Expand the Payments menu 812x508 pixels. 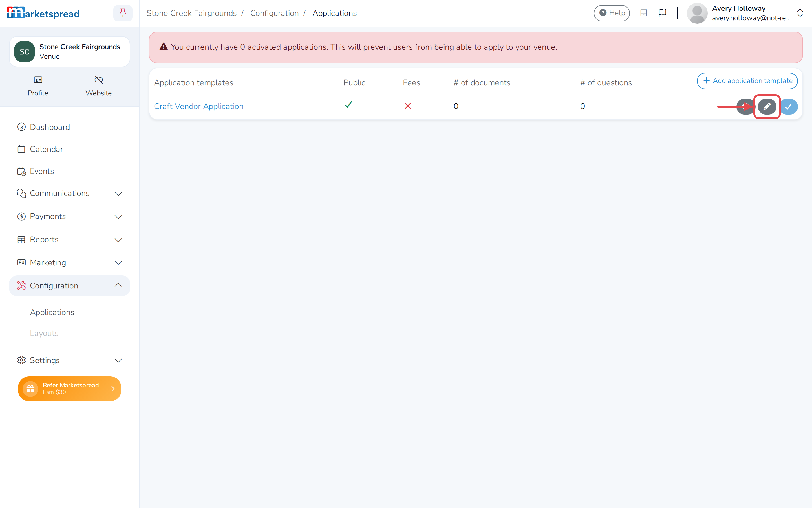click(x=69, y=217)
